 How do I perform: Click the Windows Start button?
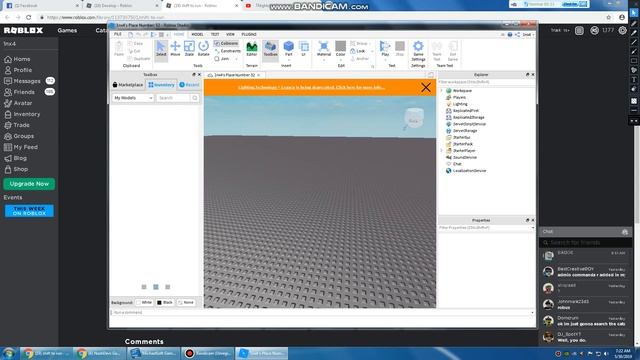pos(9,353)
